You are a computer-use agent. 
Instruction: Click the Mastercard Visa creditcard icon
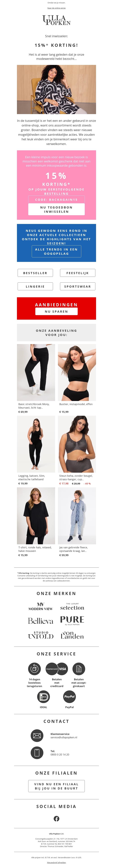pyautogui.click(x=56, y=669)
